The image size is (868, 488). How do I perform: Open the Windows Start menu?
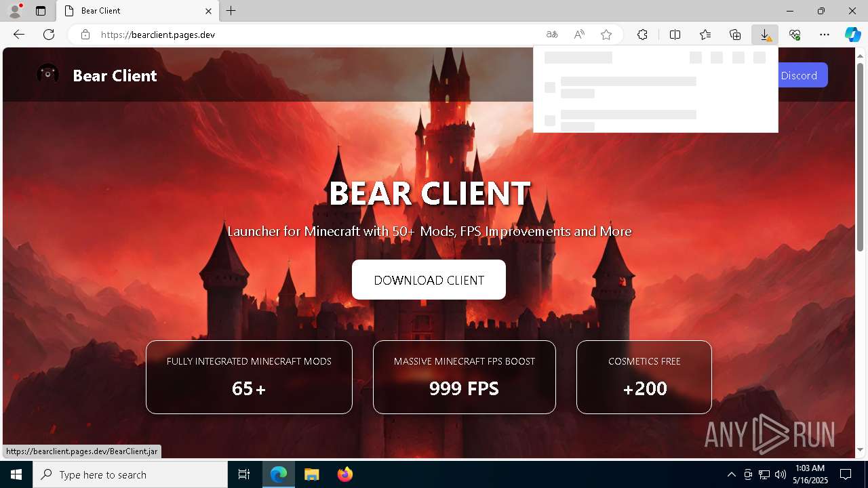coord(16,474)
